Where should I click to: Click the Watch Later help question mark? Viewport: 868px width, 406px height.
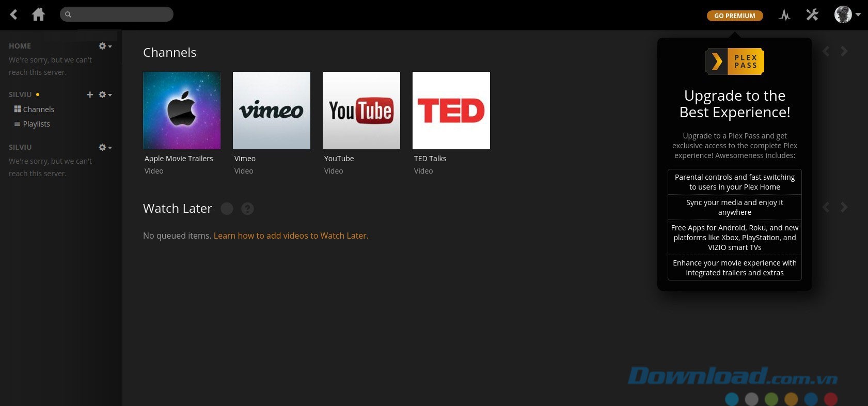click(247, 209)
